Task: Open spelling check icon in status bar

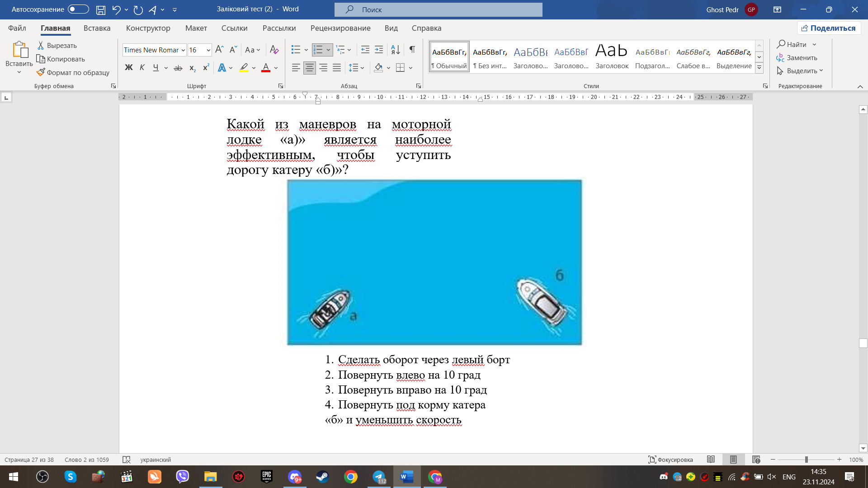Action: point(127,460)
